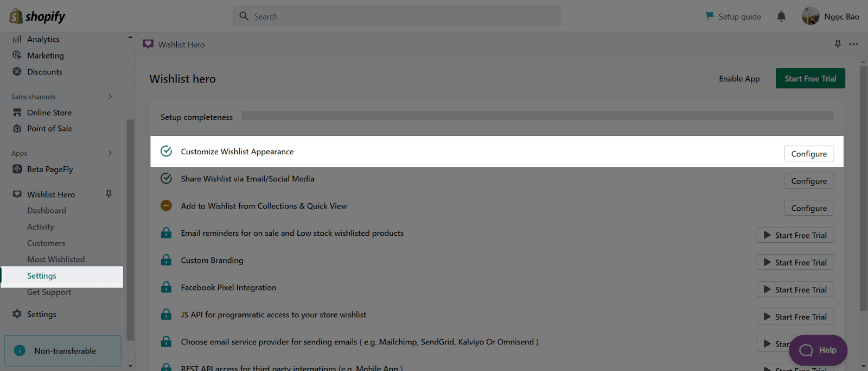Click the search magnifier icon
868x371 pixels.
click(244, 16)
